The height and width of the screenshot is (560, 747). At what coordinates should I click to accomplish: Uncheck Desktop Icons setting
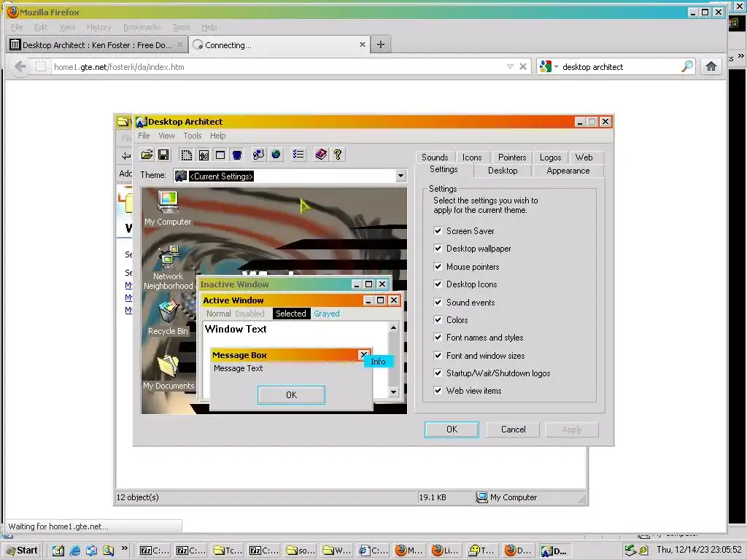click(438, 284)
